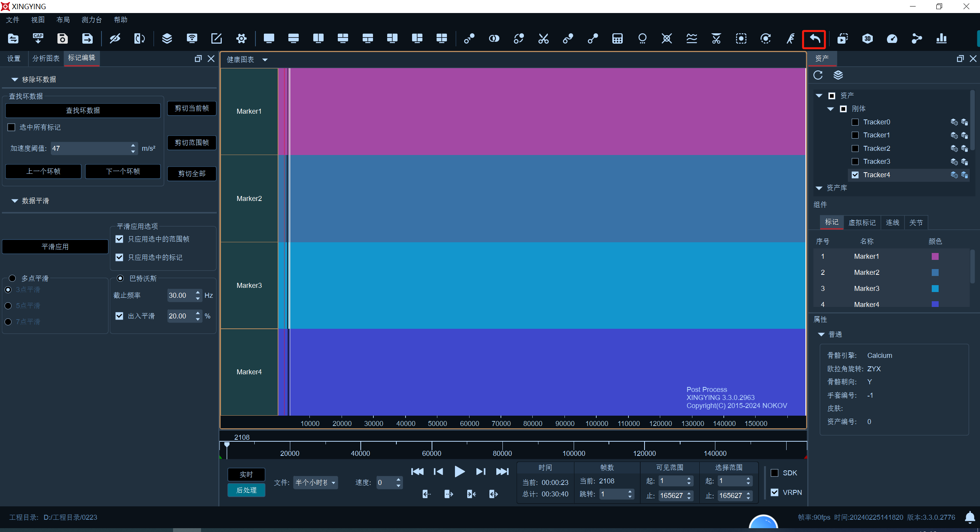This screenshot has height=532, width=980.
Task: Click the 查找坏数据 button
Action: [x=83, y=111]
